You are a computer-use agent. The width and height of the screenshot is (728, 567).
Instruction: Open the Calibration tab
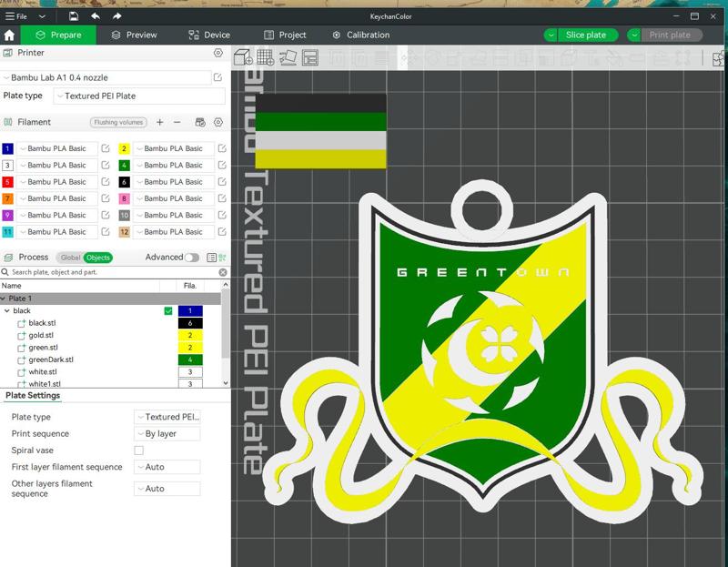pyautogui.click(x=360, y=35)
